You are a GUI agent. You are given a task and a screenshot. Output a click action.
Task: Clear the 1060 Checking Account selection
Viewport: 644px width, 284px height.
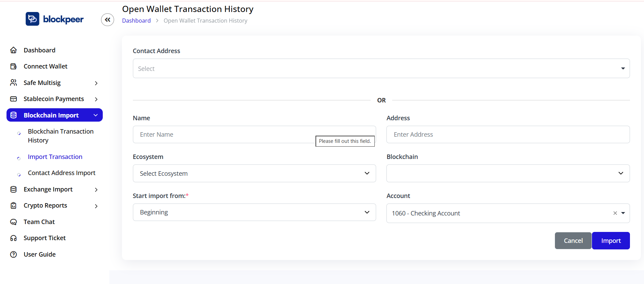coord(615,213)
